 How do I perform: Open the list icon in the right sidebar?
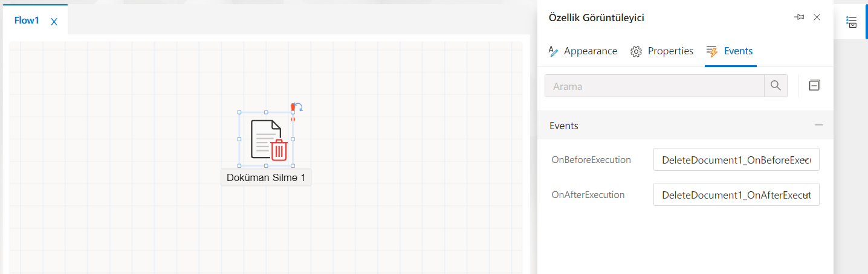point(851,22)
